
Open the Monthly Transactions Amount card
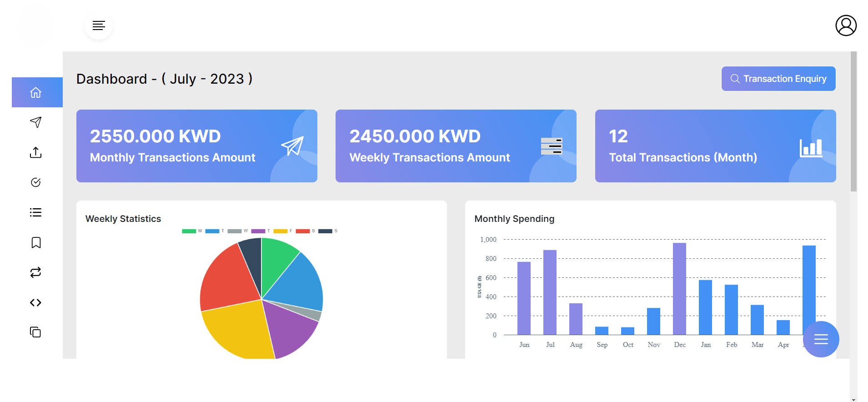(x=196, y=146)
